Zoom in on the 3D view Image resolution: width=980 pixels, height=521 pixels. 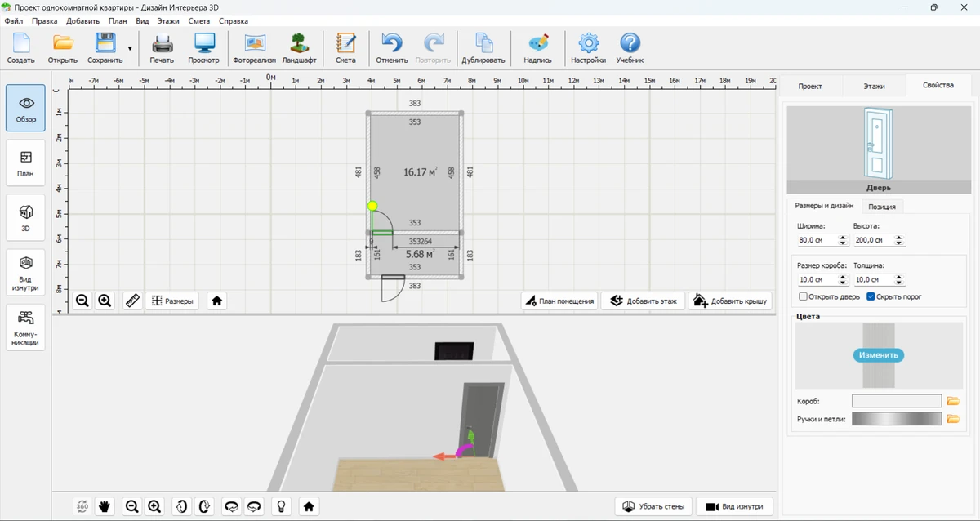pos(154,506)
